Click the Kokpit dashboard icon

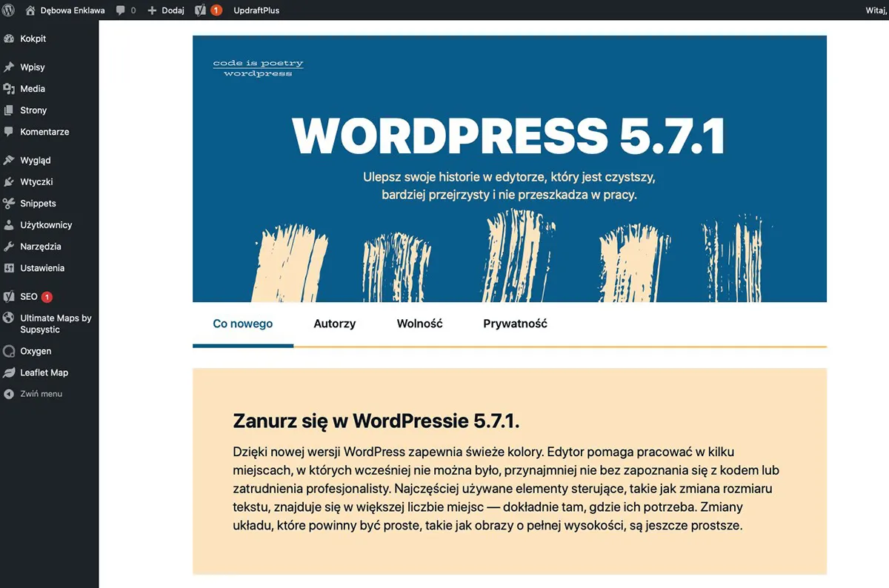click(x=9, y=39)
